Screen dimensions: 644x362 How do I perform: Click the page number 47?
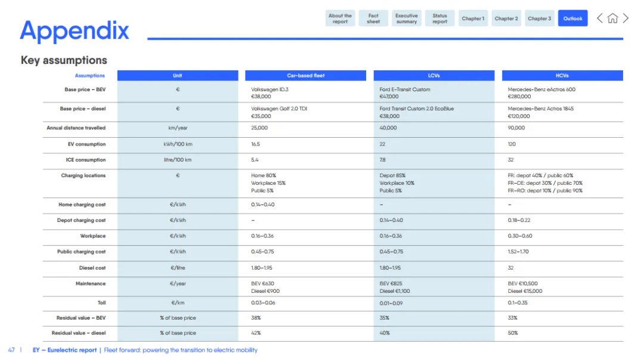click(11, 350)
